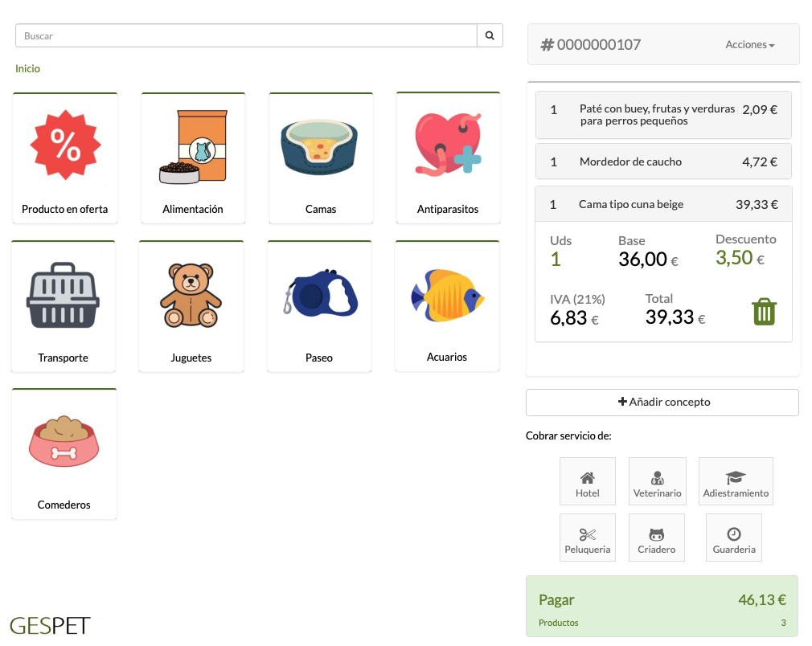Click the Inicio breadcrumb link
812x646 pixels.
[27, 69]
